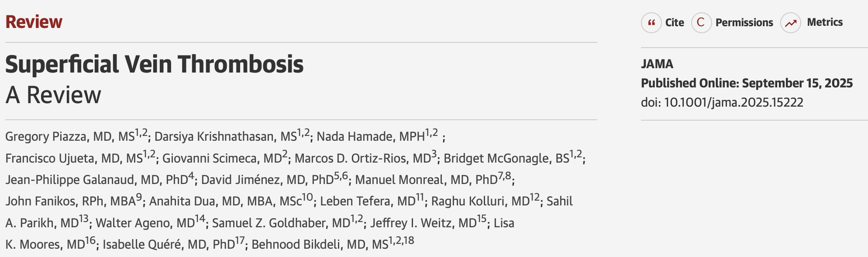Screen dimensions: 868x257
Task: Open the Metrics text label
Action: point(825,22)
